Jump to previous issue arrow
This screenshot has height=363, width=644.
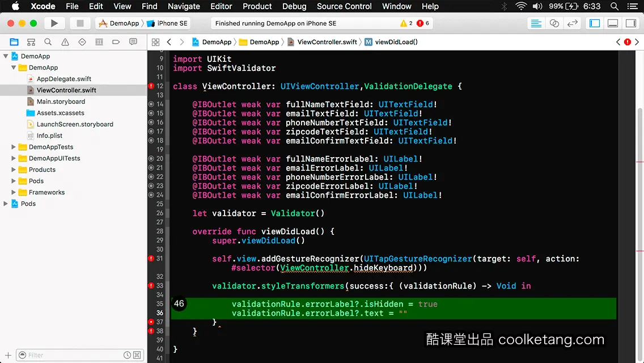(618, 42)
